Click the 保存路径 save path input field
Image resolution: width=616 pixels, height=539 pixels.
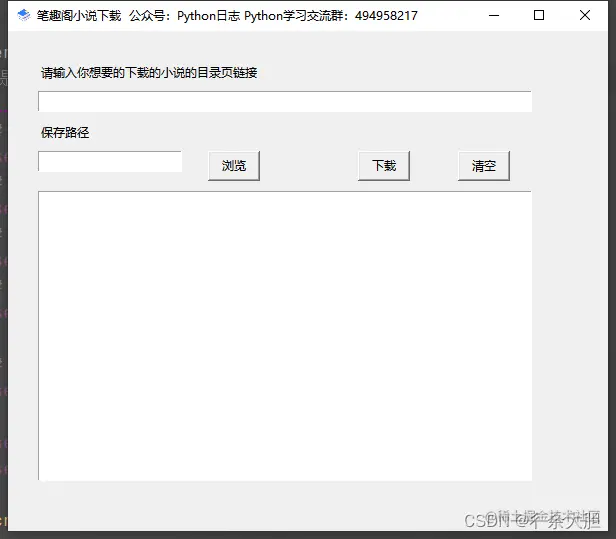pos(110,161)
